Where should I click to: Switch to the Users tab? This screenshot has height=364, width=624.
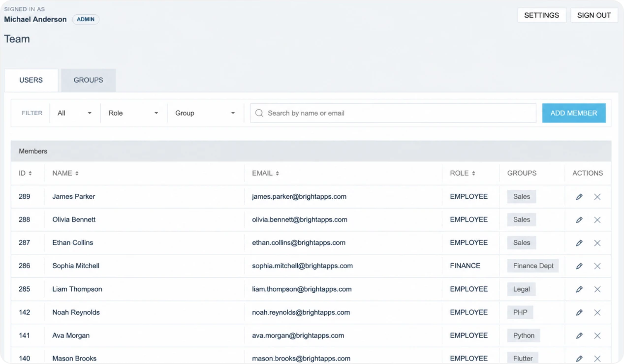(31, 80)
